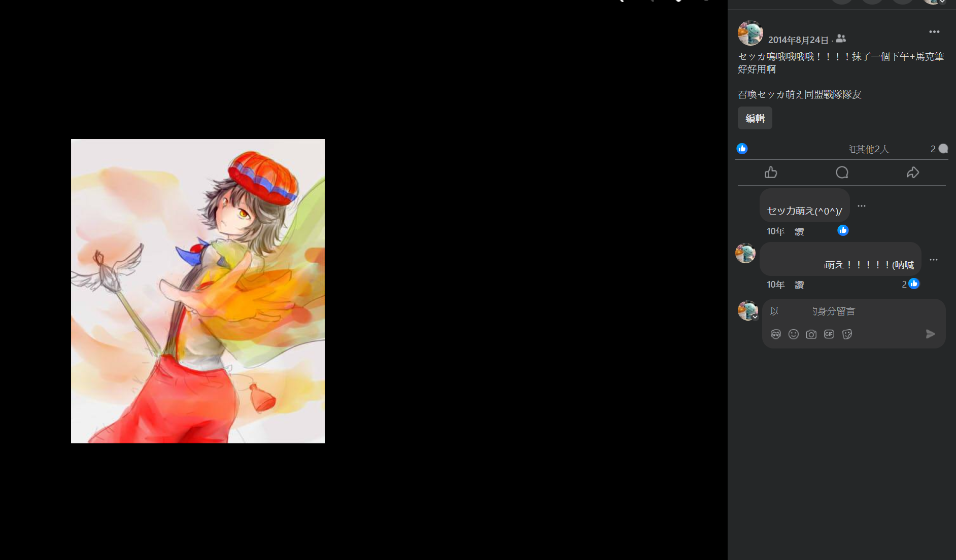Open the 10年 timestamp of the first comment
The image size is (956, 560).
pos(776,232)
